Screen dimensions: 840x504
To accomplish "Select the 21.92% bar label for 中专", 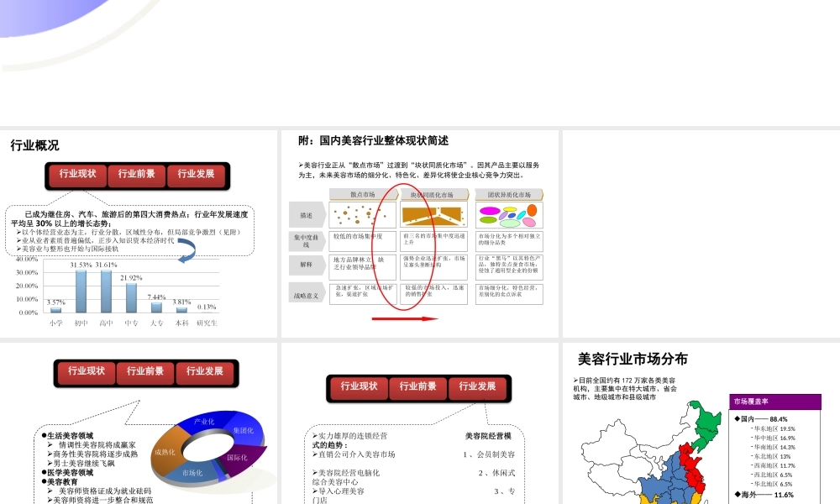I will [131, 278].
